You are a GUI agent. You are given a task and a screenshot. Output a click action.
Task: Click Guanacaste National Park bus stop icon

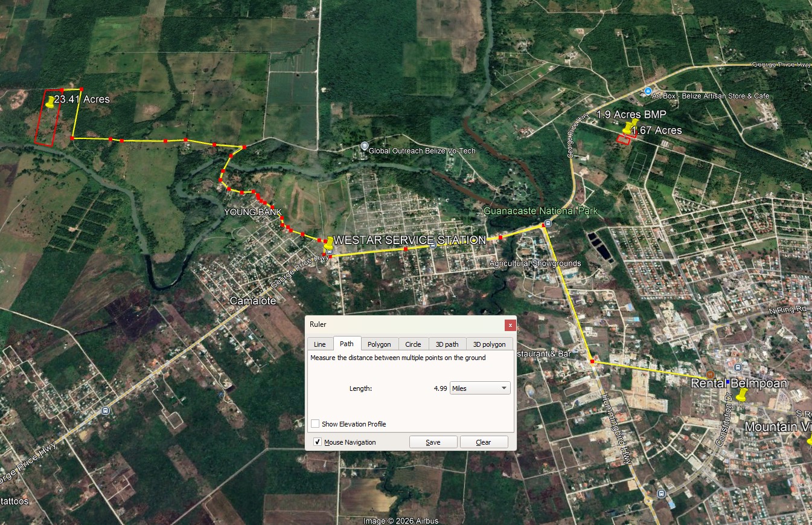(546, 223)
